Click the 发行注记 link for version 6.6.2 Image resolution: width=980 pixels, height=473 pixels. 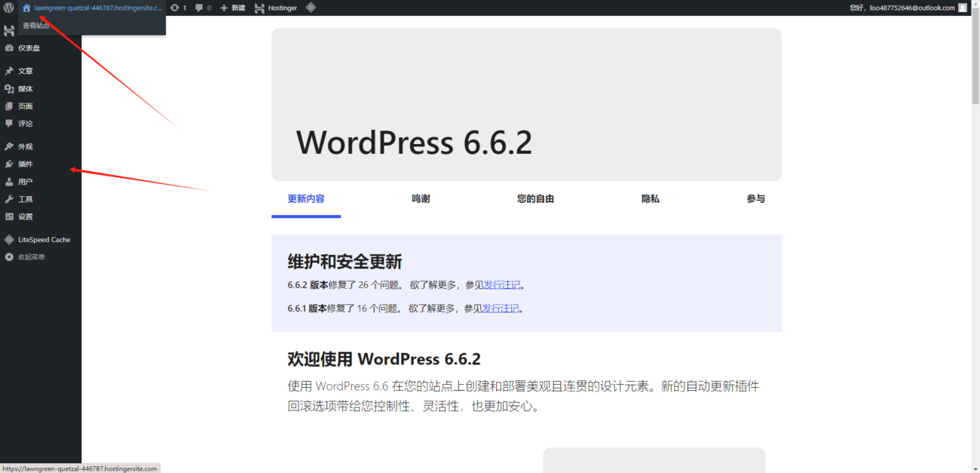click(x=501, y=284)
